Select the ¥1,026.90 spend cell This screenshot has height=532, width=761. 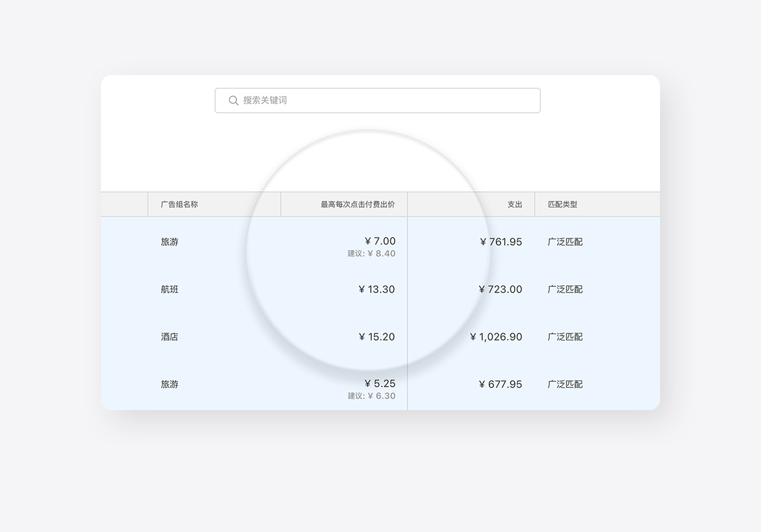pos(496,337)
